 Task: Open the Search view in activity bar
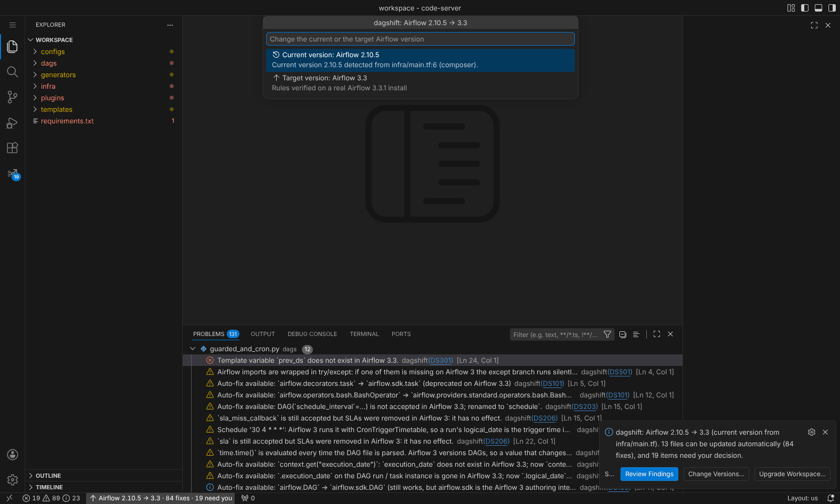point(13,72)
